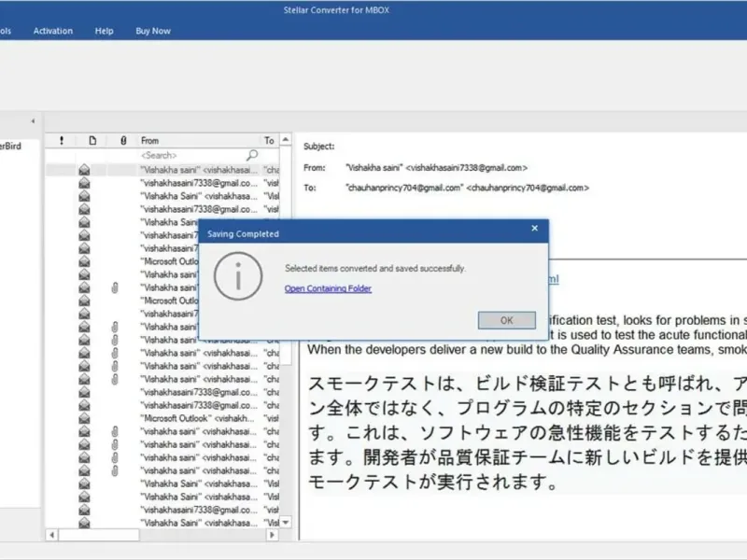The height and width of the screenshot is (560, 747).
Task: Open the Activation menu
Action: (53, 31)
